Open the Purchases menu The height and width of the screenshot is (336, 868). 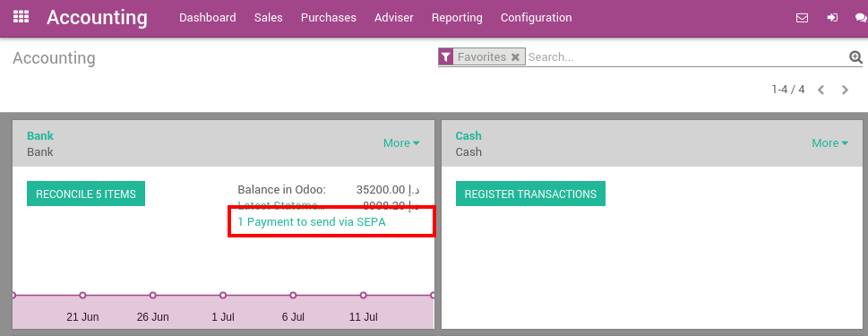click(328, 18)
